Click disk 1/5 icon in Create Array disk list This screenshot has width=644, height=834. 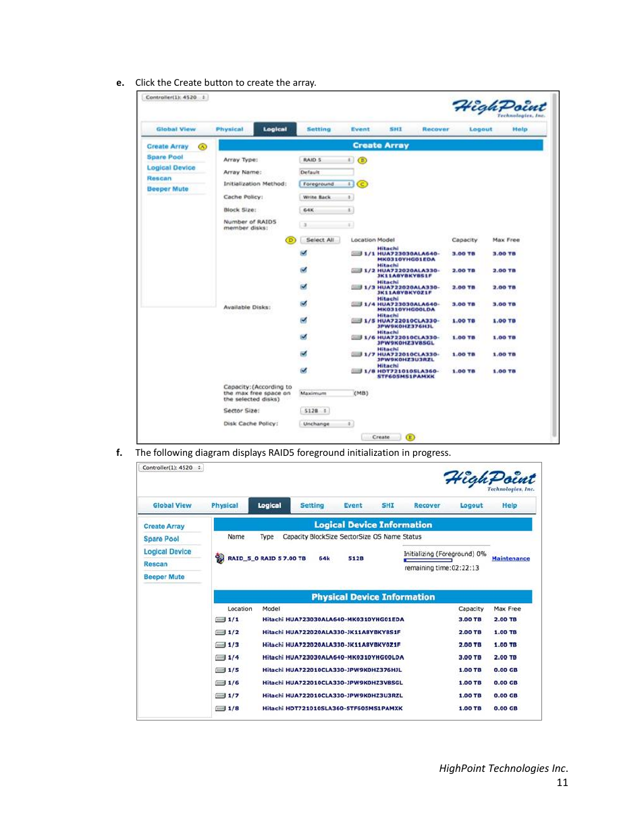pos(356,321)
